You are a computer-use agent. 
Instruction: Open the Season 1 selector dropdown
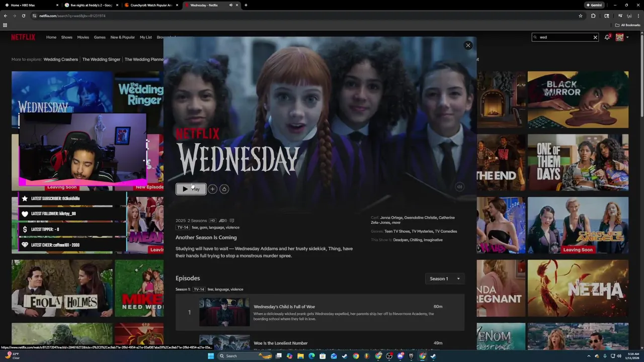click(445, 279)
